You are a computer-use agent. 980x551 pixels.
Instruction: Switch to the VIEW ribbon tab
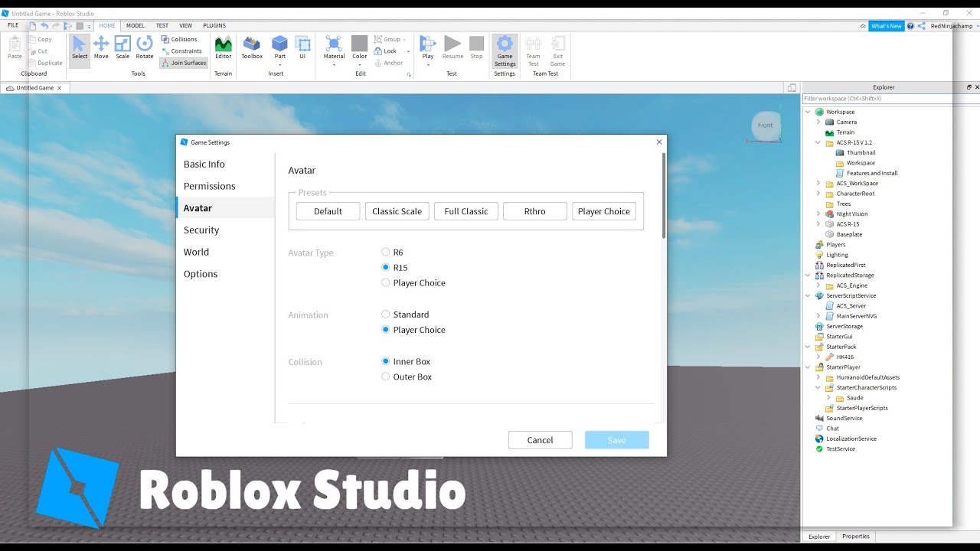coord(185,25)
